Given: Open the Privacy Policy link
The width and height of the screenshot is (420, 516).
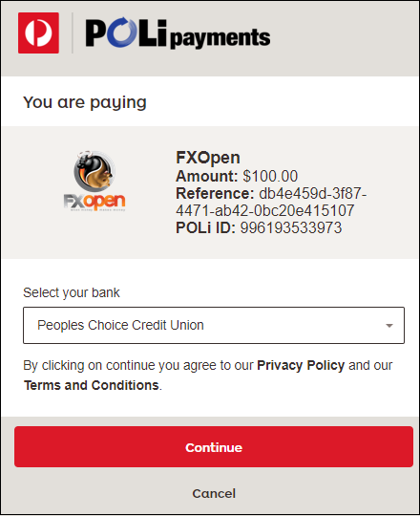Looking at the screenshot, I should click(x=301, y=365).
